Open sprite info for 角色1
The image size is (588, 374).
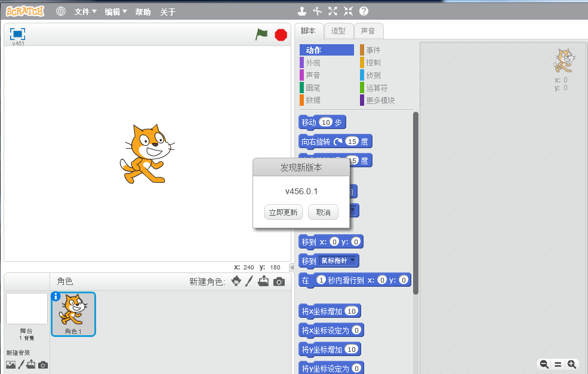[x=56, y=296]
